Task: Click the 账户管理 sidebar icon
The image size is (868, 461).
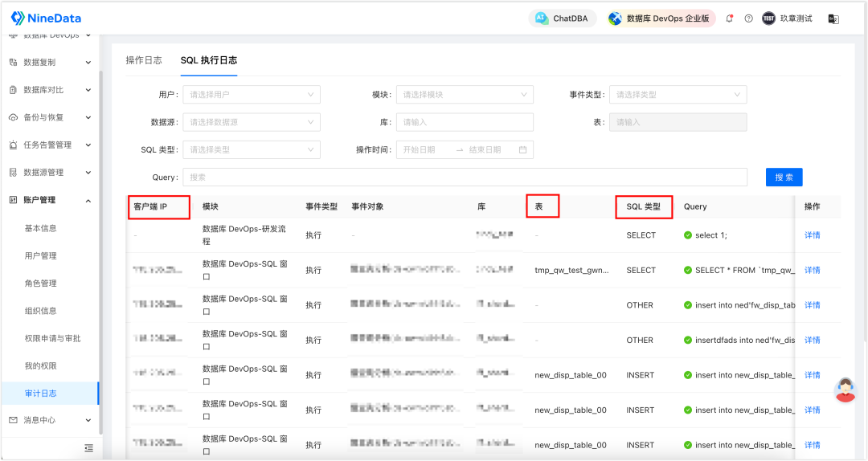Action: pyautogui.click(x=14, y=200)
